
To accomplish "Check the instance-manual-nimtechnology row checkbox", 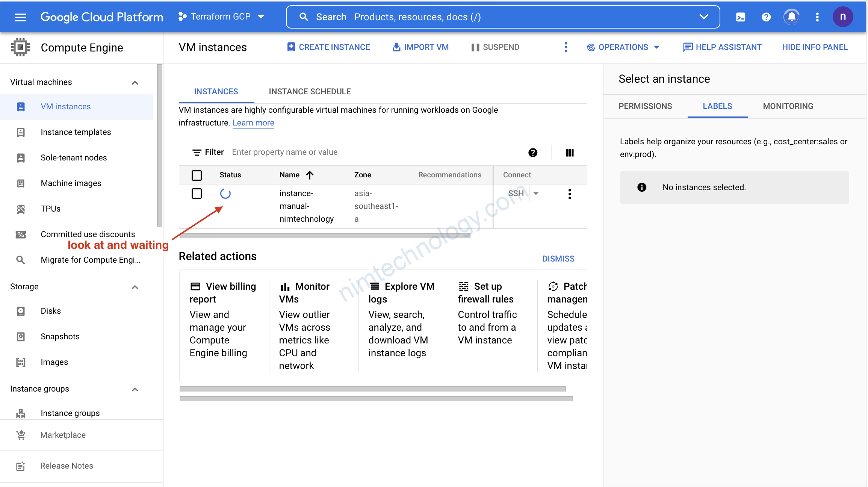I will 197,194.
